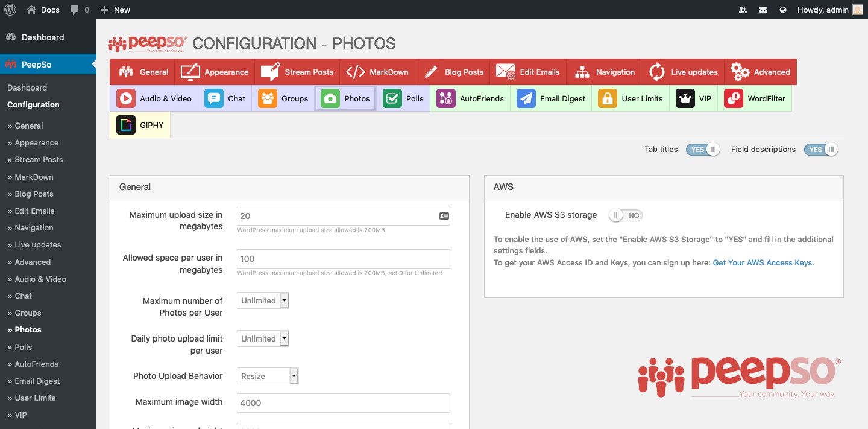Enable AWS S3 storage toggle
The image size is (868, 429).
pyautogui.click(x=626, y=215)
